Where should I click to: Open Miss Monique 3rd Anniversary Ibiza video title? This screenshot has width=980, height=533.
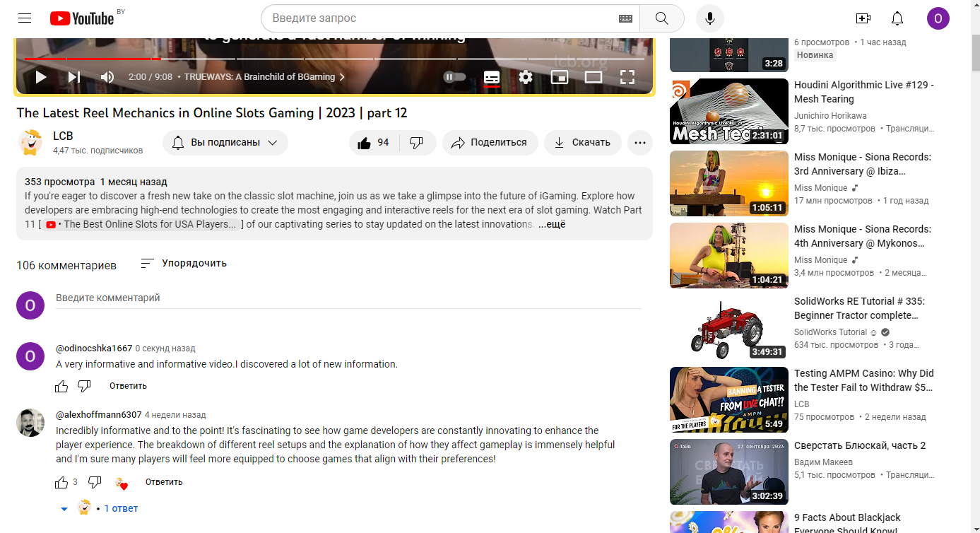(863, 164)
